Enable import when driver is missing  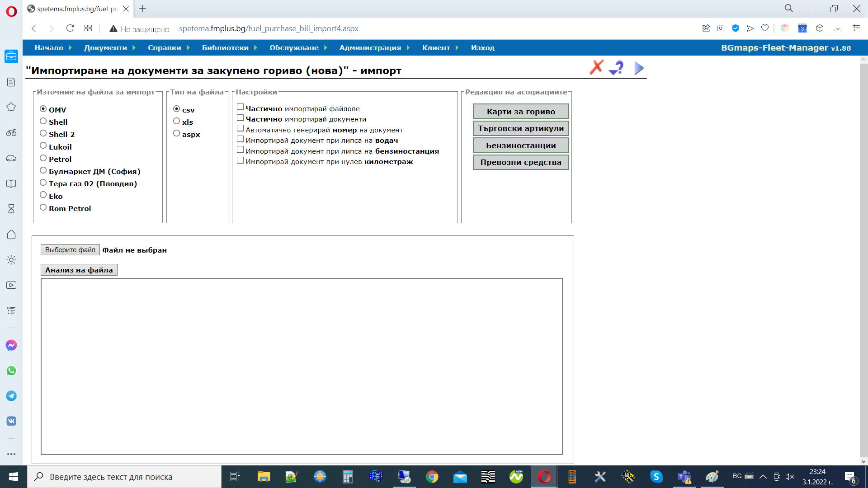click(x=241, y=139)
